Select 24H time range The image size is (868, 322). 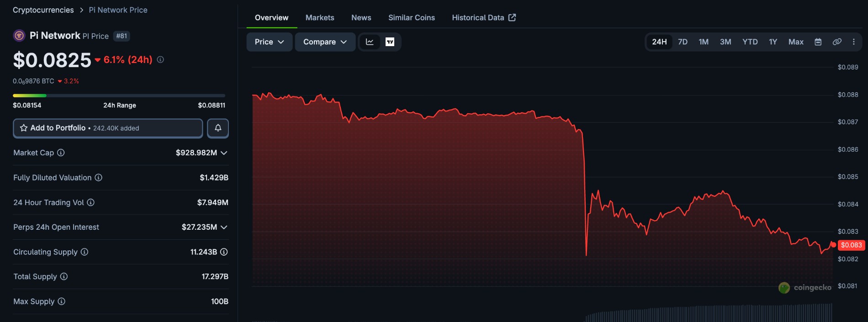click(659, 42)
